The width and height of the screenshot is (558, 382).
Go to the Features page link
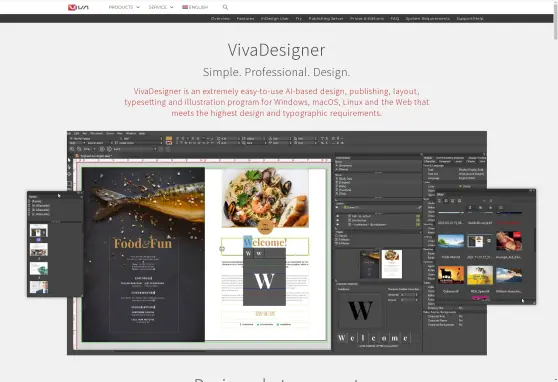pos(245,19)
